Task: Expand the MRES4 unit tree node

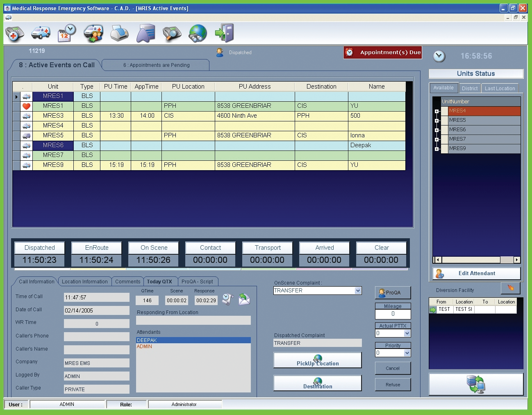Action: click(437, 111)
